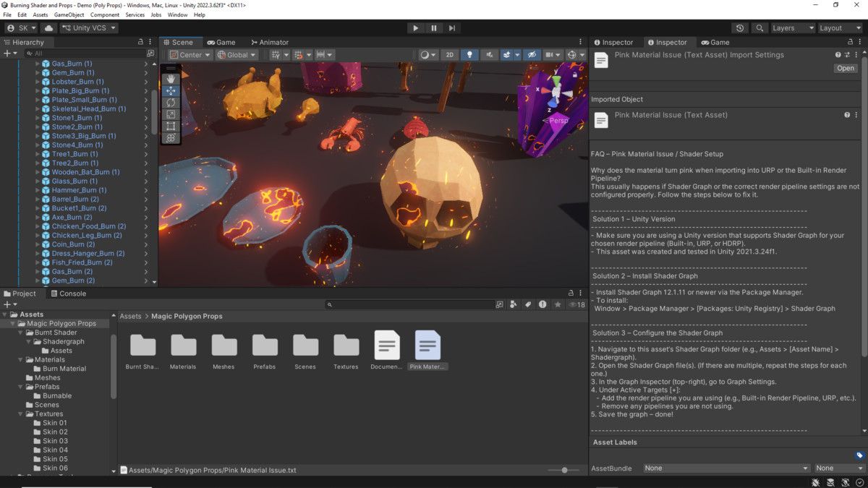Viewport: 868px width, 488px height.
Task: Switch to the Console tab
Action: pos(67,294)
